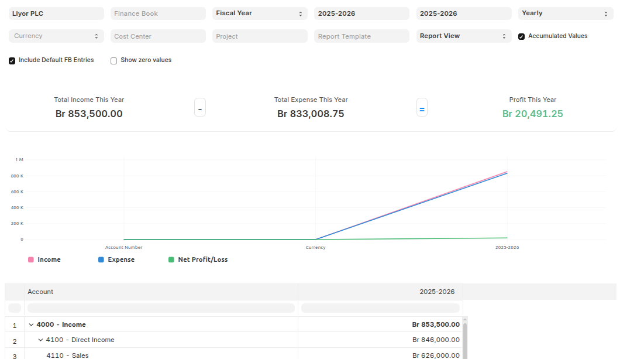Open the Report View dropdown

pos(464,36)
